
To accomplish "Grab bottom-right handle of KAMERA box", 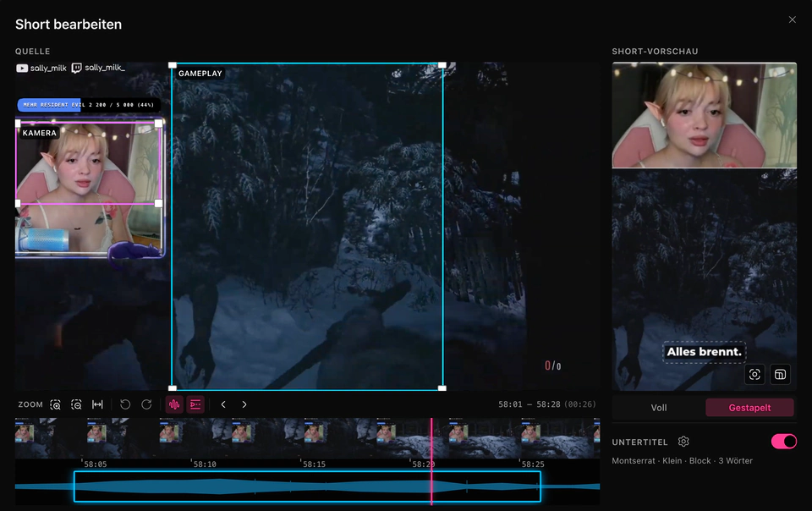I will pos(158,203).
